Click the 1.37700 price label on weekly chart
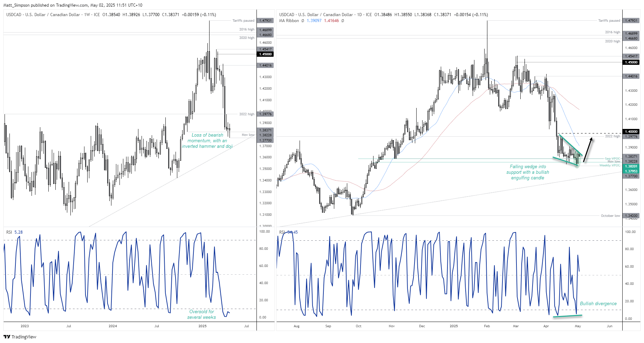The image size is (644, 343). (x=265, y=140)
